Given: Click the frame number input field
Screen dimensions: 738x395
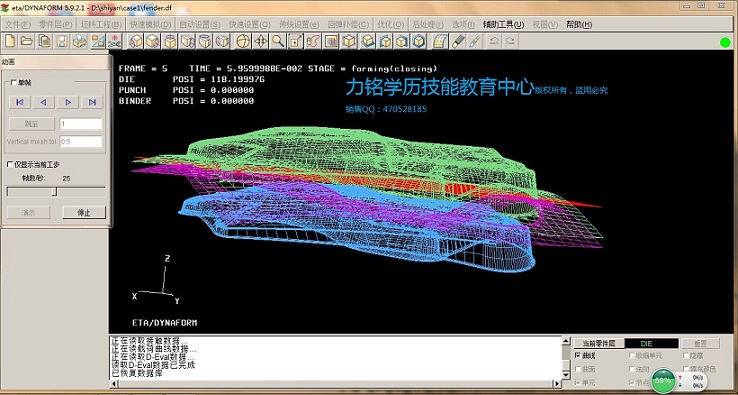Looking at the screenshot, I should coord(81,124).
